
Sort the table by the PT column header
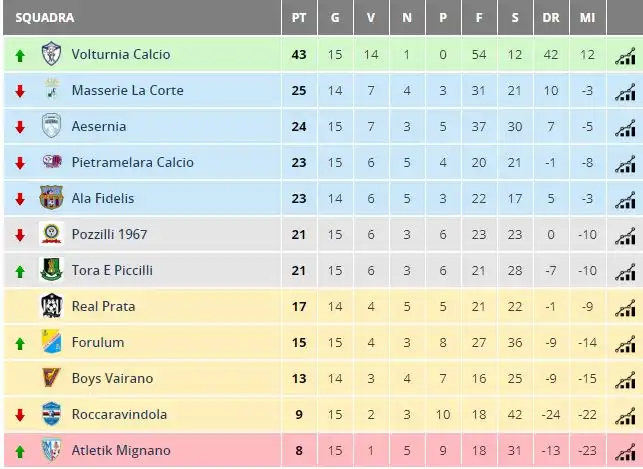[x=299, y=18]
